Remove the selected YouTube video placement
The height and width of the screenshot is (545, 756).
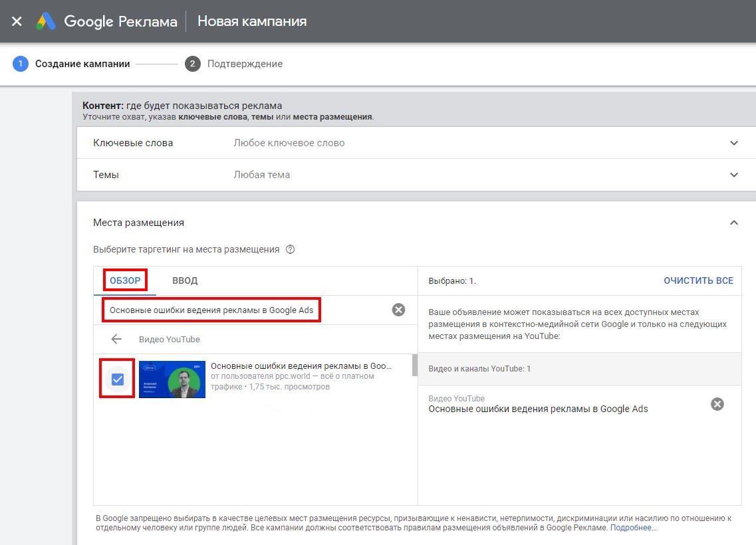point(717,404)
